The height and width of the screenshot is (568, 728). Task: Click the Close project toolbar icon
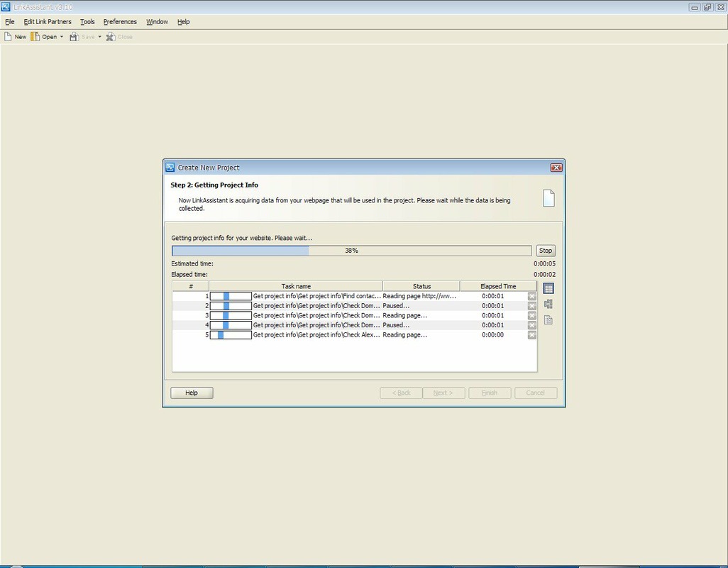coord(111,37)
